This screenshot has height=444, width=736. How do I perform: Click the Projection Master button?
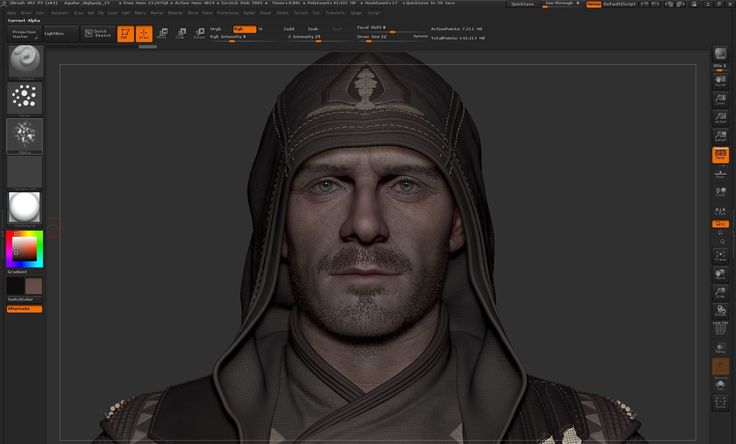pyautogui.click(x=24, y=34)
